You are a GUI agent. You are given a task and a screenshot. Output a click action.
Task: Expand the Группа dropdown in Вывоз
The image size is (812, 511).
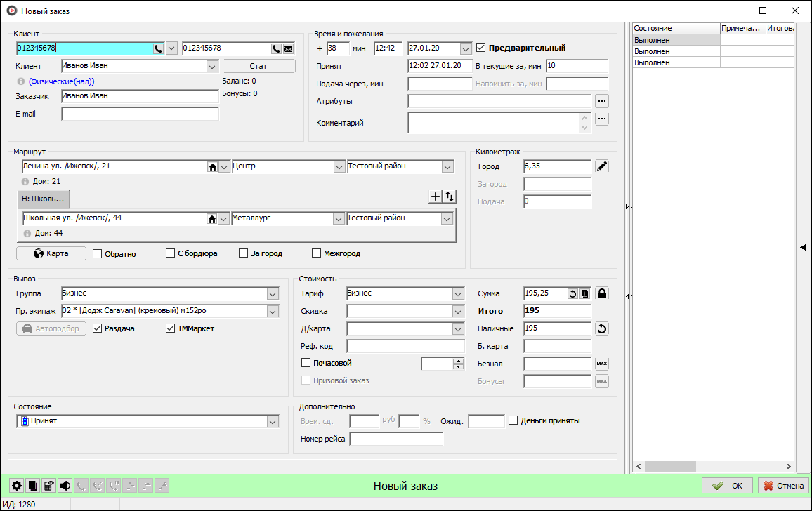(x=273, y=293)
